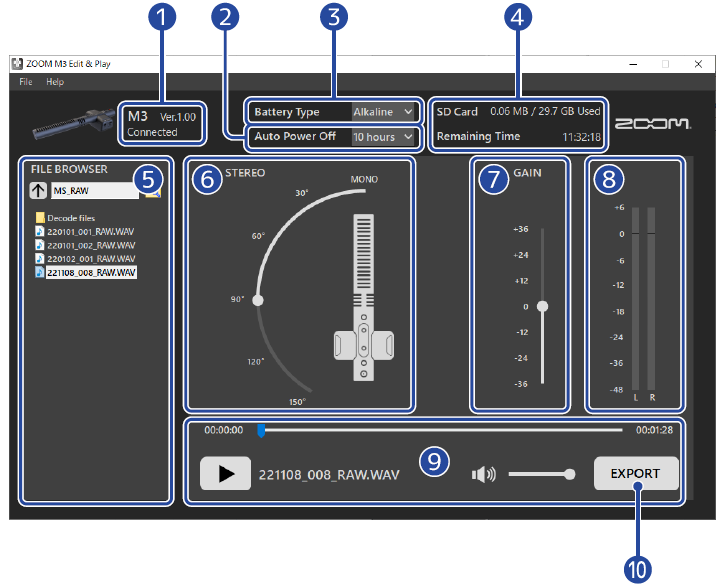Click the M3 microphone device image
726x588 pixels.
(x=74, y=124)
